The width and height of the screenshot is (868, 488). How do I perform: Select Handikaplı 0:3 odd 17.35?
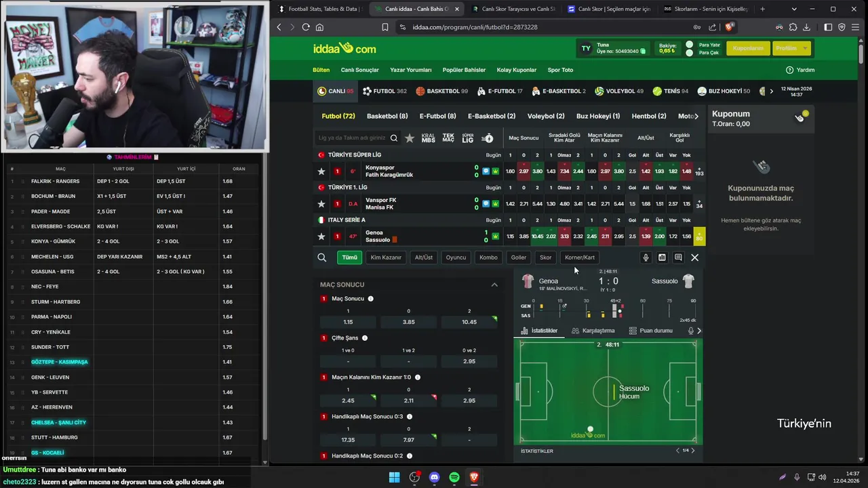coord(348,440)
